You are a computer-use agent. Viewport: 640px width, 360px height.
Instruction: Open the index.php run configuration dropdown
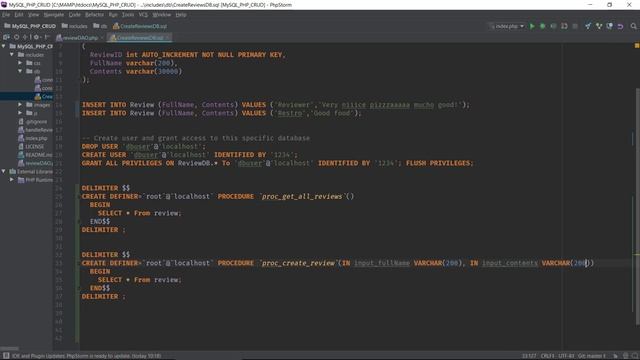coord(507,26)
